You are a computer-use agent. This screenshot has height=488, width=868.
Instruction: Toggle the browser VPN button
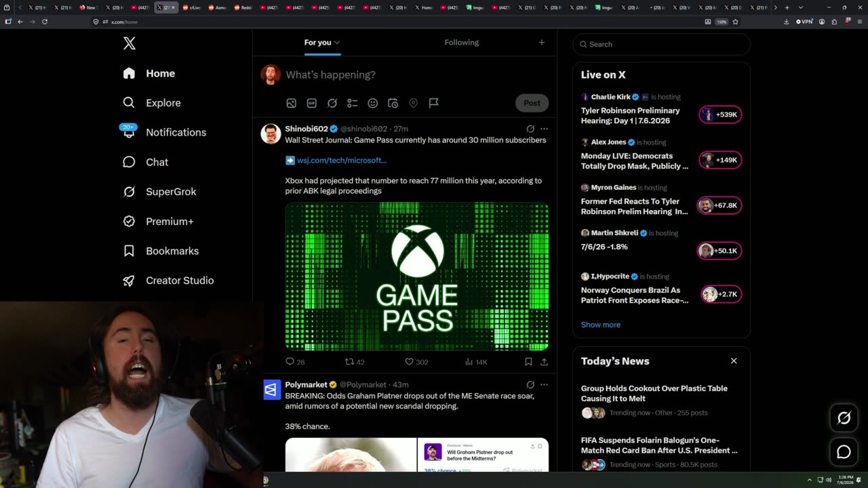tap(804, 22)
